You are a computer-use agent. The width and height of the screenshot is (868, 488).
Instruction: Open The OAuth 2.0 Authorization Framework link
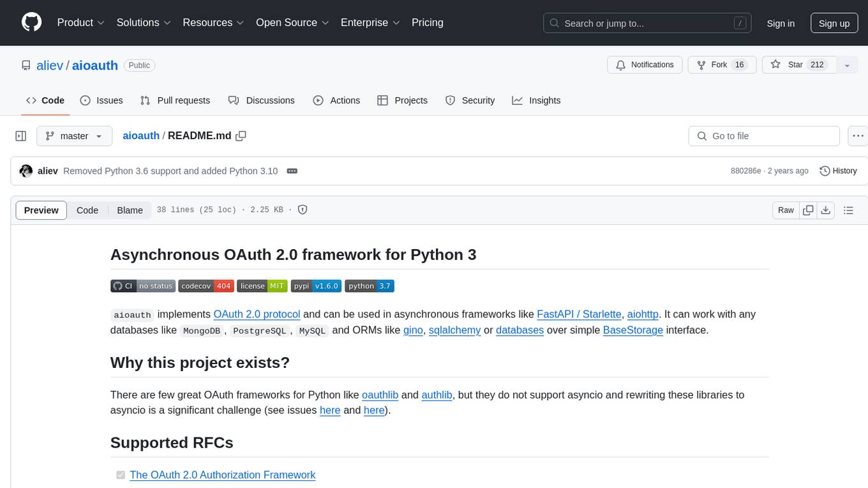(x=223, y=475)
